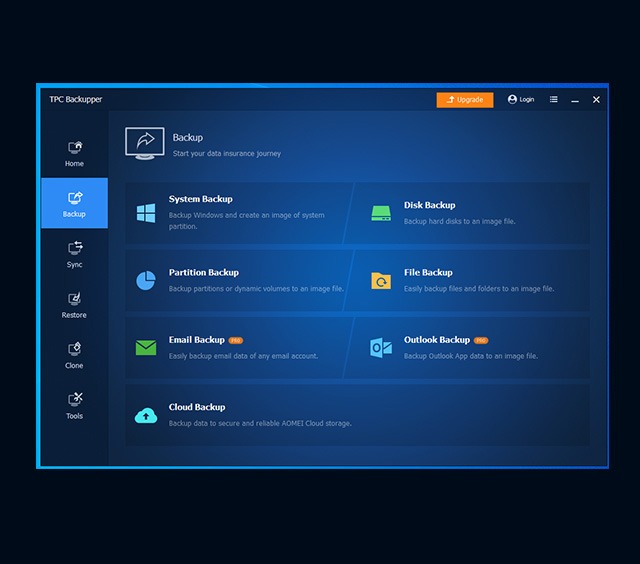Screen dimensions: 640x564
Task: Minimize the TPC Backupper window
Action: (x=575, y=100)
